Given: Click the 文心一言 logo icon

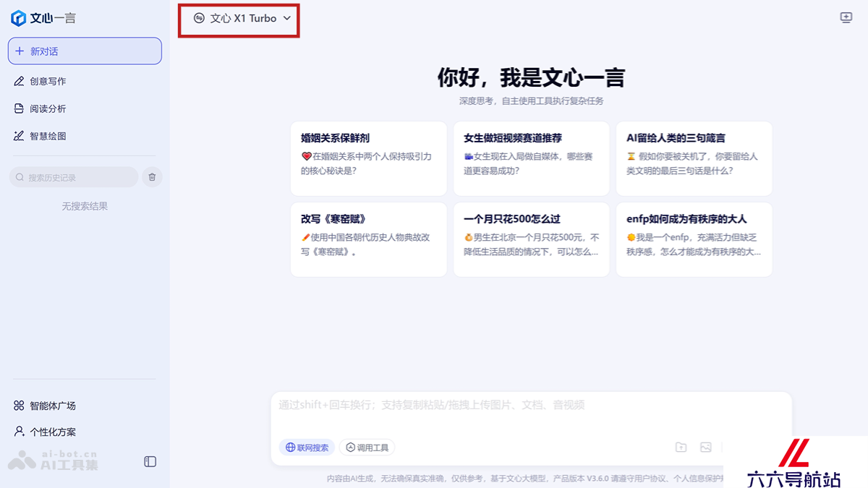Looking at the screenshot, I should [x=18, y=18].
